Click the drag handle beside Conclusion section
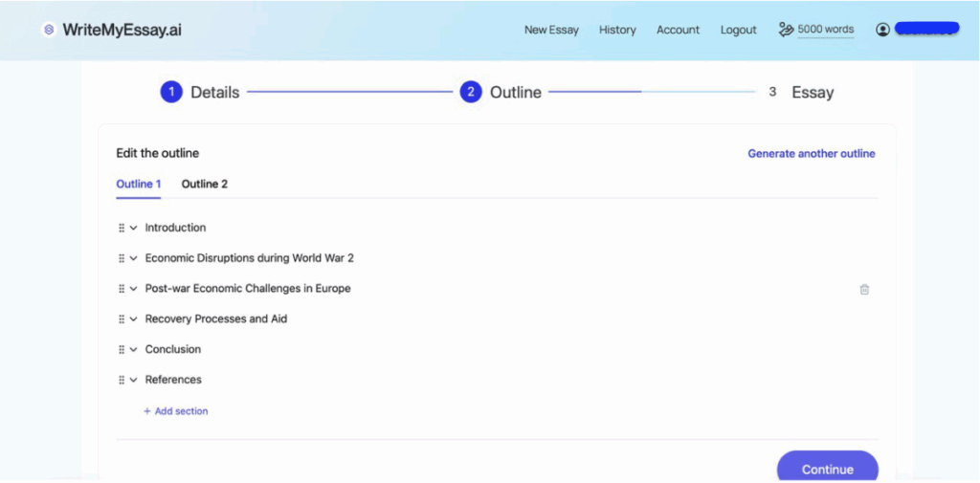 122,349
